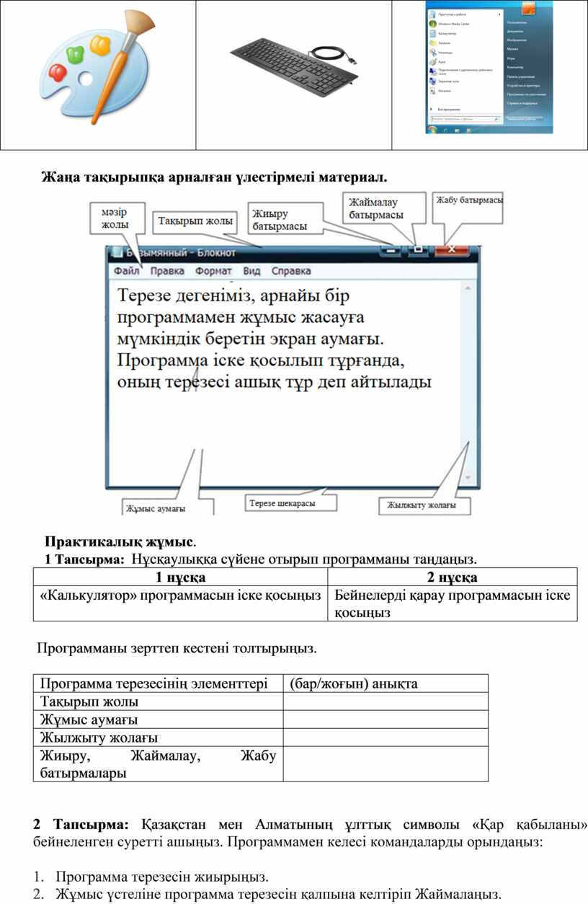Click the 2 нұсқа table header
Image resolution: width=588 pixels, height=904 pixels.
[453, 577]
